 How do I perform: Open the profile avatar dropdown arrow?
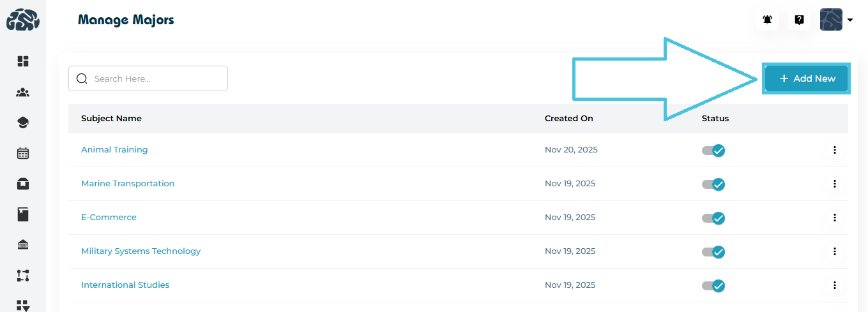(850, 20)
